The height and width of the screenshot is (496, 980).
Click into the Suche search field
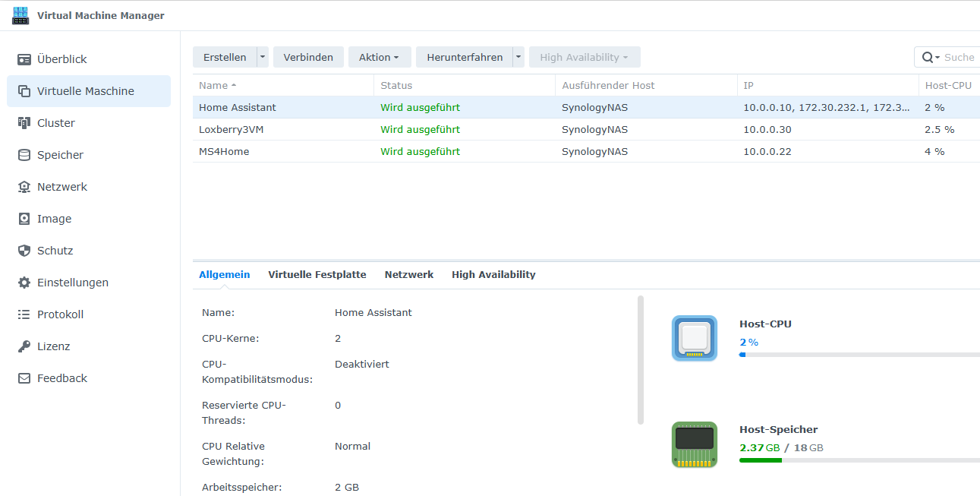958,57
